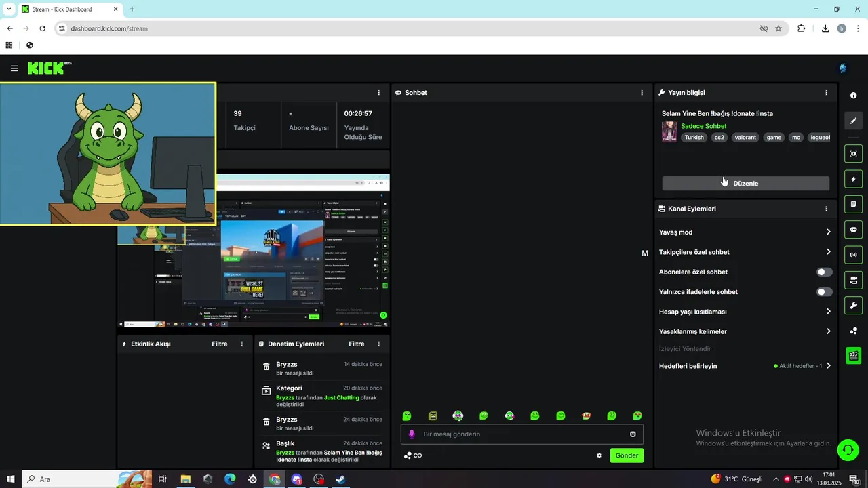Click the Kategori change log icon
This screenshot has width=868, height=488.
coord(267,391)
